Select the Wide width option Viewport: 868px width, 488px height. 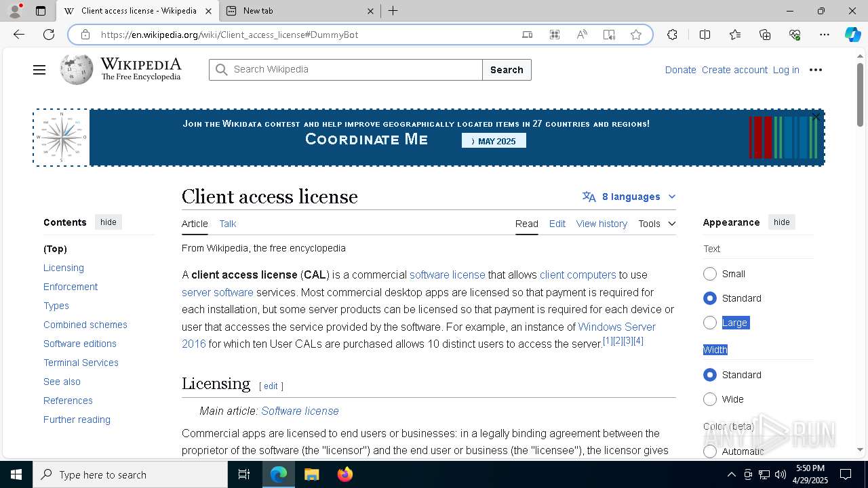(710, 399)
